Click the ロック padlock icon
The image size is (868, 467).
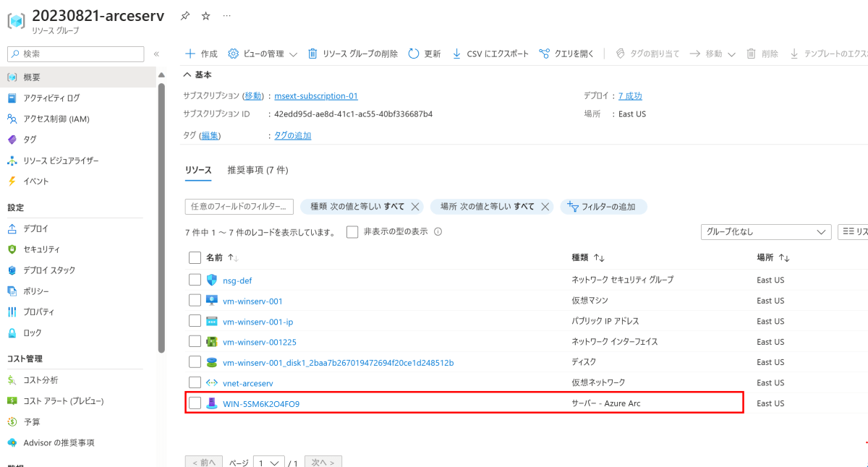12,333
